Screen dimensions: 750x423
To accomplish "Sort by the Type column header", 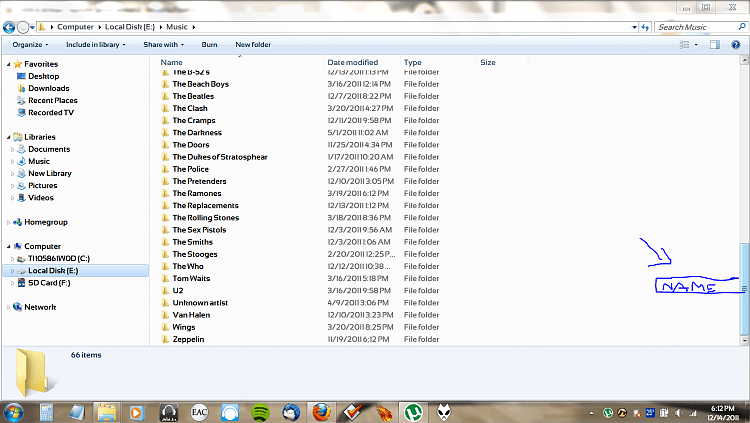I will click(x=412, y=62).
